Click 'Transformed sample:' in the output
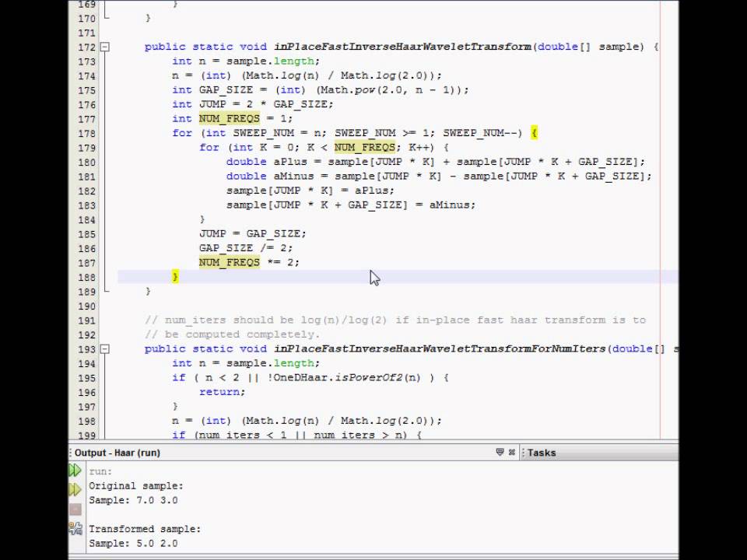Viewport: 747px width, 560px height. click(145, 529)
